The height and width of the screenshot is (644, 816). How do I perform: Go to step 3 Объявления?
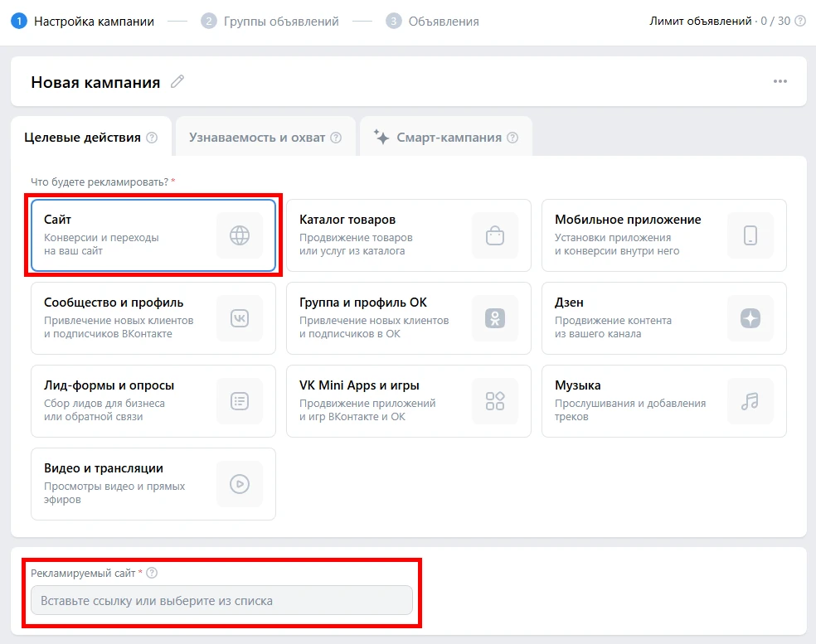[433, 22]
